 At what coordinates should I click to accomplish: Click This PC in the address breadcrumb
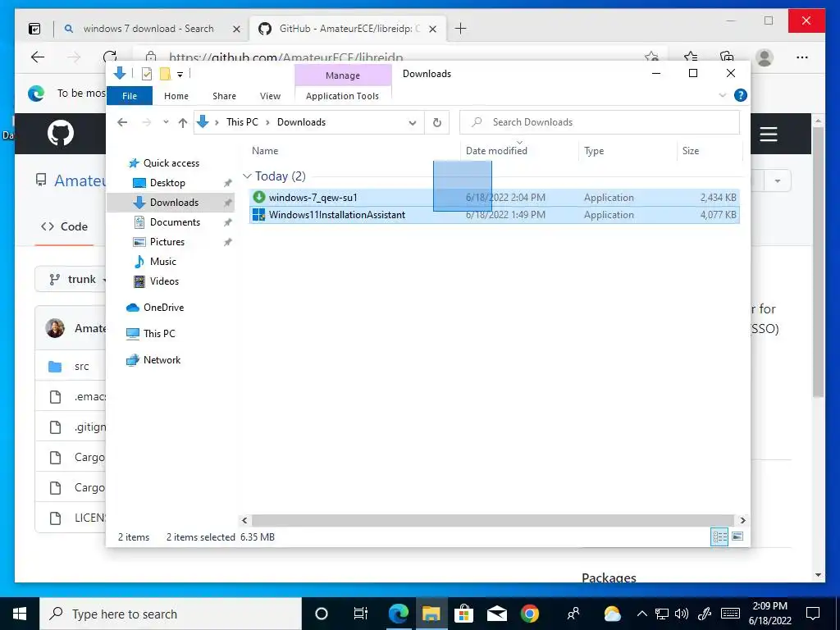coord(242,122)
